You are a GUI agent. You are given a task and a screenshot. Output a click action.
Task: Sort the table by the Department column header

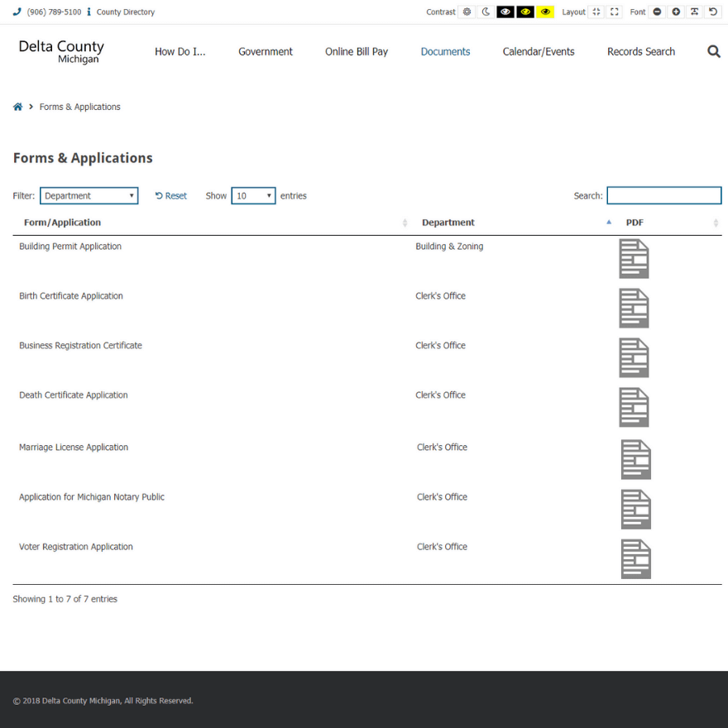click(x=448, y=223)
